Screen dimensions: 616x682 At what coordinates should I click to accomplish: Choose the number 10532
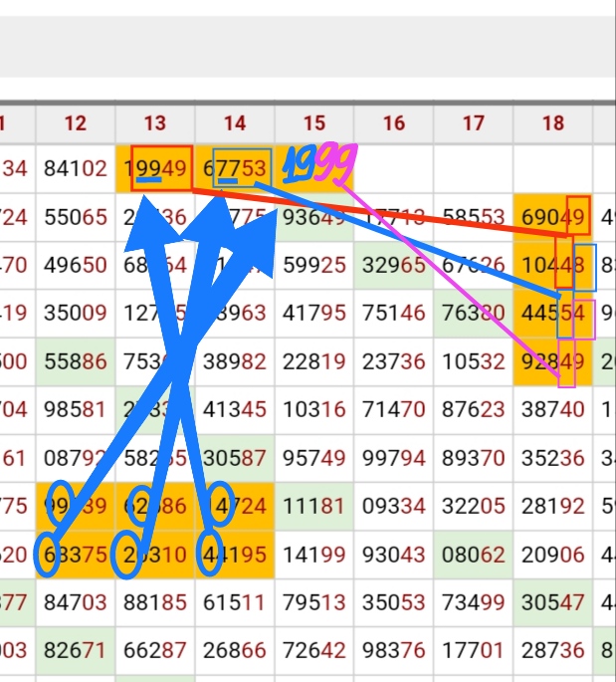tap(474, 361)
